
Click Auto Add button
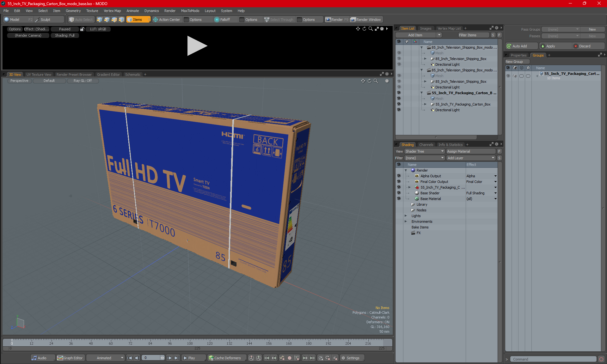pyautogui.click(x=521, y=46)
